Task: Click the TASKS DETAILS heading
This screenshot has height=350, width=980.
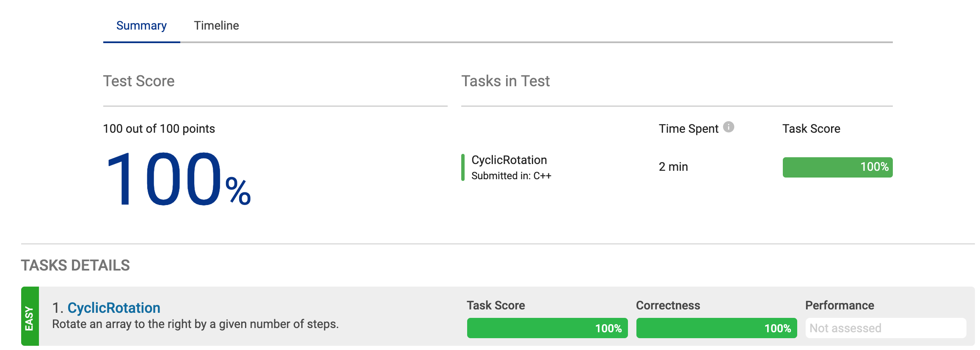Action: coord(75,265)
